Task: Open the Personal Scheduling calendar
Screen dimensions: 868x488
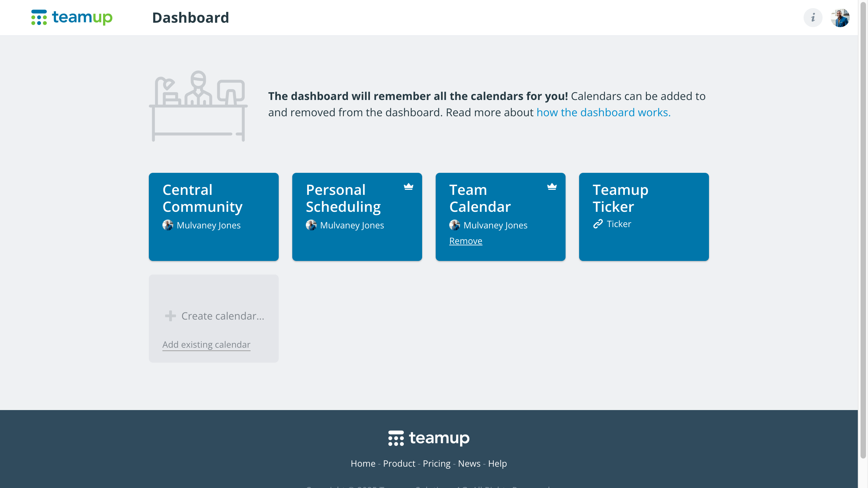Action: coord(343,198)
